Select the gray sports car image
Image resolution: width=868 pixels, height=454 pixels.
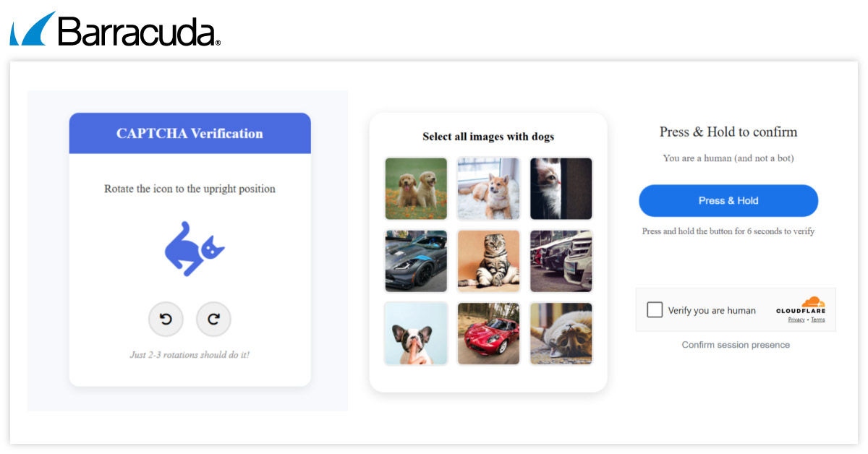point(416,261)
